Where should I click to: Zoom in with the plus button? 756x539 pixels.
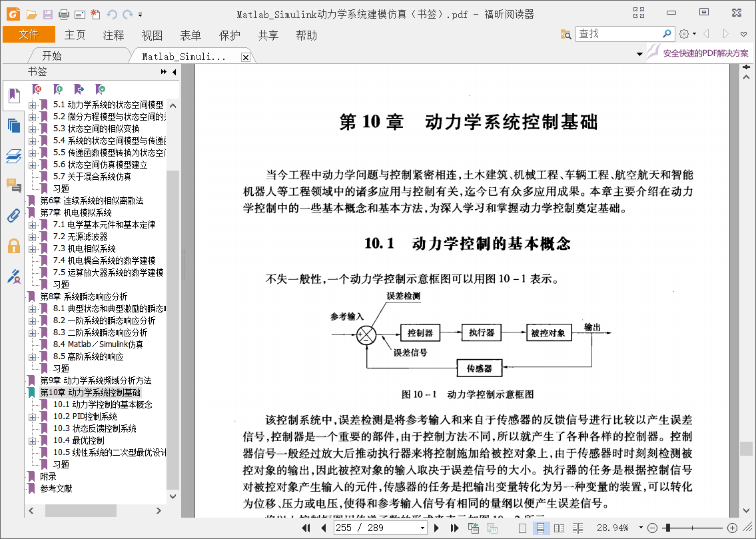click(732, 528)
